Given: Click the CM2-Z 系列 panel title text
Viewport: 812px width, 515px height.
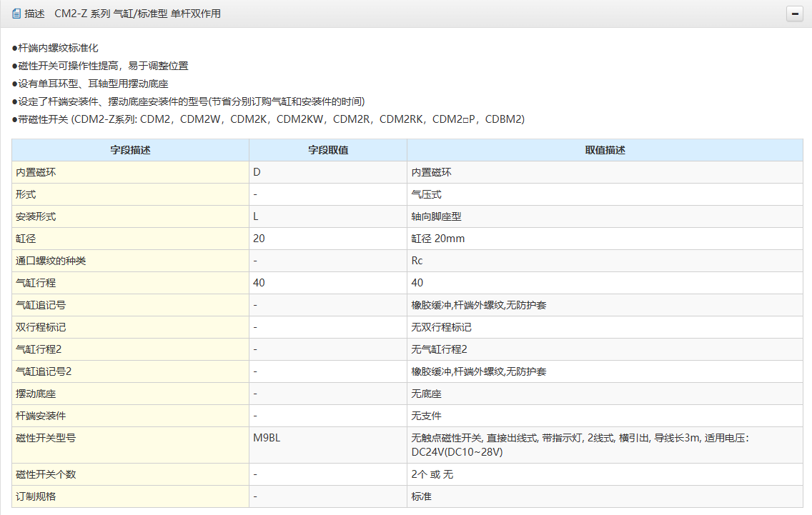Looking at the screenshot, I should 137,14.
